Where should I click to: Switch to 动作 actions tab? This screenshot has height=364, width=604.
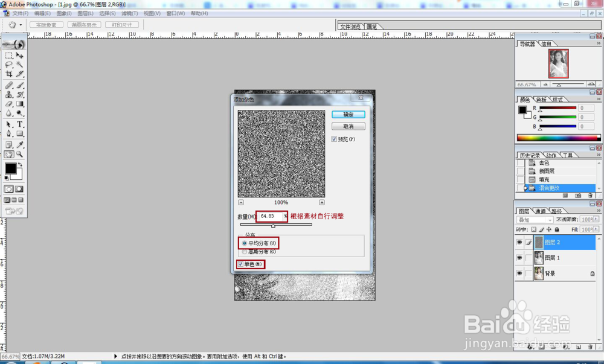[x=551, y=156]
